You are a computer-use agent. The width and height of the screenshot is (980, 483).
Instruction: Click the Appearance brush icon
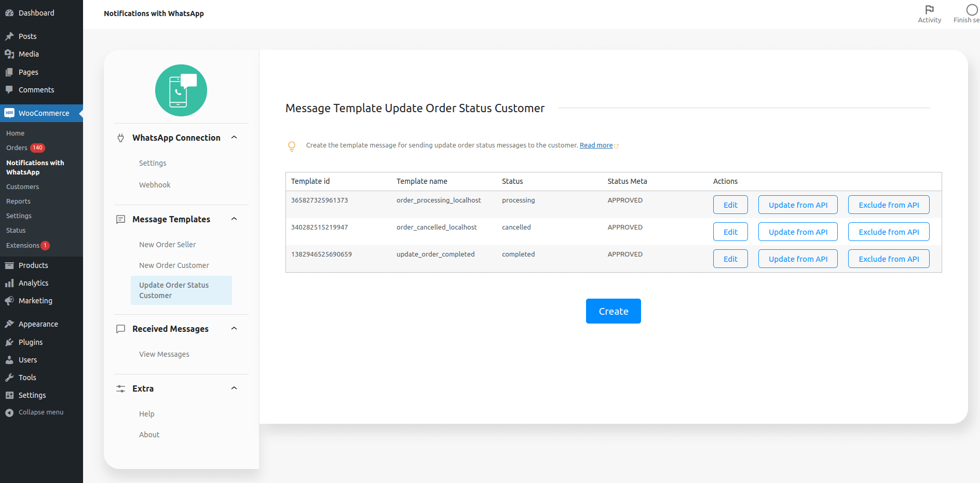click(x=9, y=324)
